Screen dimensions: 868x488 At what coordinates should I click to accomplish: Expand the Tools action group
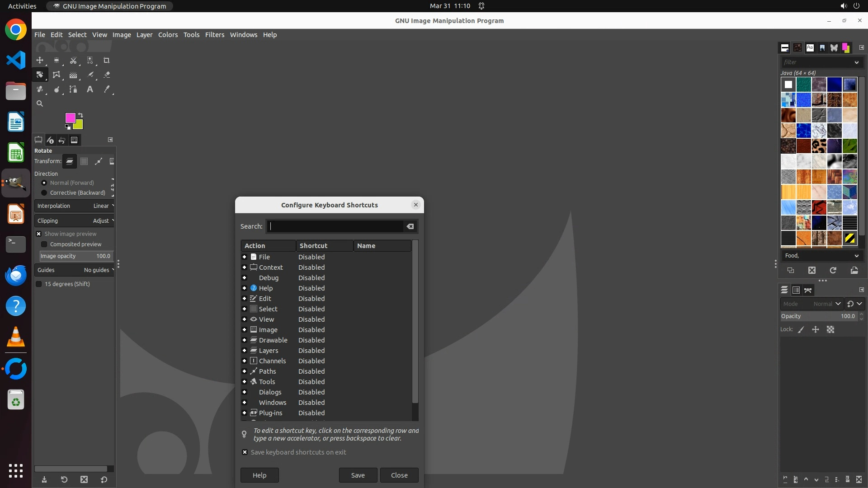[x=245, y=382]
